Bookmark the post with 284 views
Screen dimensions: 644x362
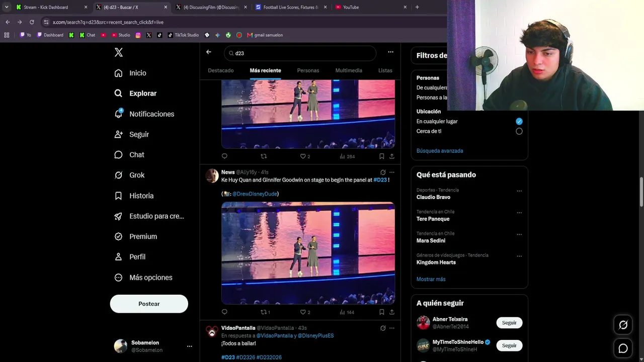(x=382, y=156)
